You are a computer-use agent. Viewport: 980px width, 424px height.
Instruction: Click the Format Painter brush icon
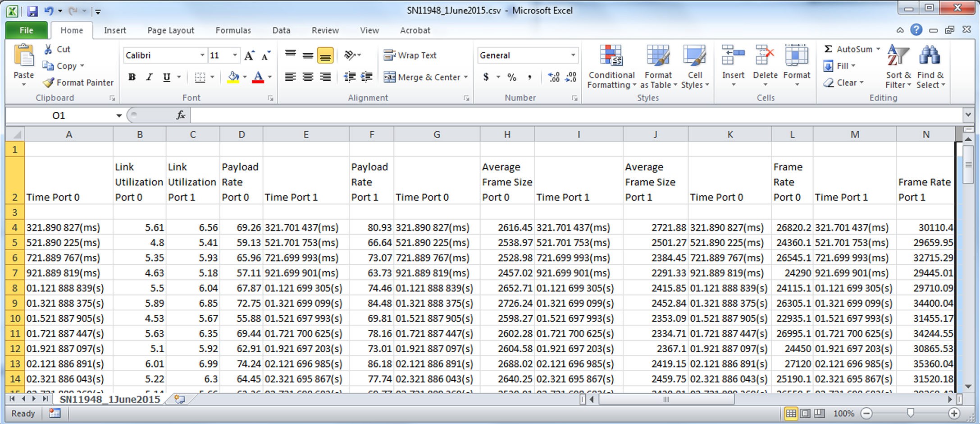[48, 83]
